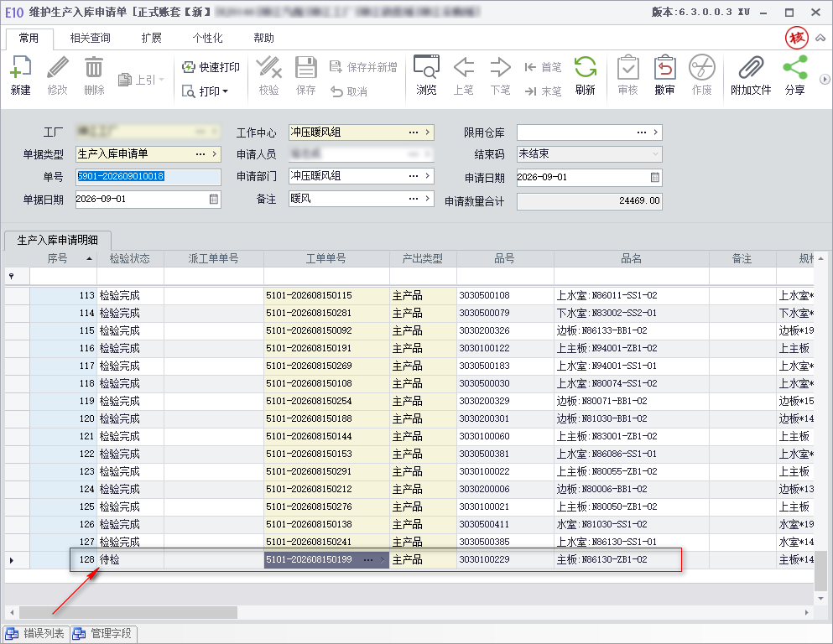The height and width of the screenshot is (644, 833).
Task: Click the 校验 validate icon
Action: [268, 75]
